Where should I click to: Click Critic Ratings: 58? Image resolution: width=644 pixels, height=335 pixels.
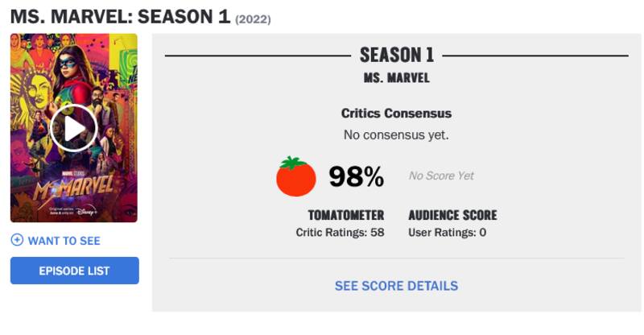[x=340, y=233]
